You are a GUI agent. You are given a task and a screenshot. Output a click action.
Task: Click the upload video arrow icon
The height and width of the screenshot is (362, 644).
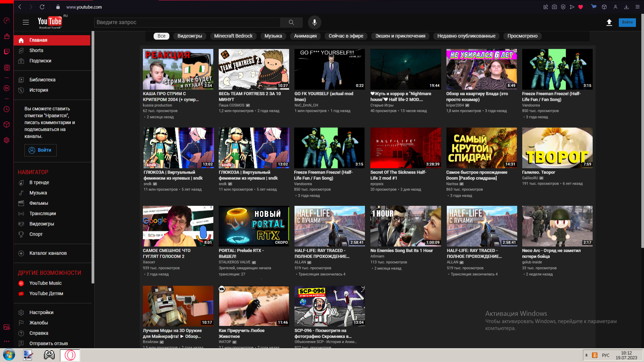point(609,22)
